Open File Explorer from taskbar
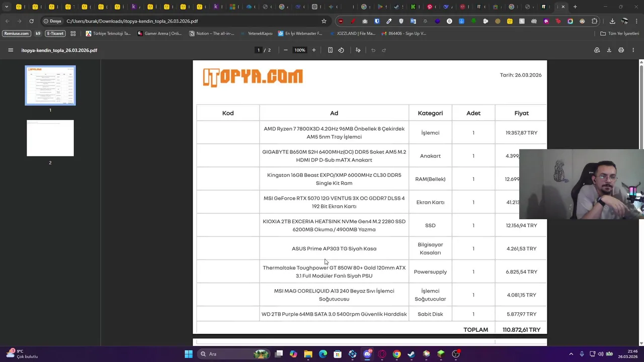Screen dimensions: 644x362 click(308, 354)
